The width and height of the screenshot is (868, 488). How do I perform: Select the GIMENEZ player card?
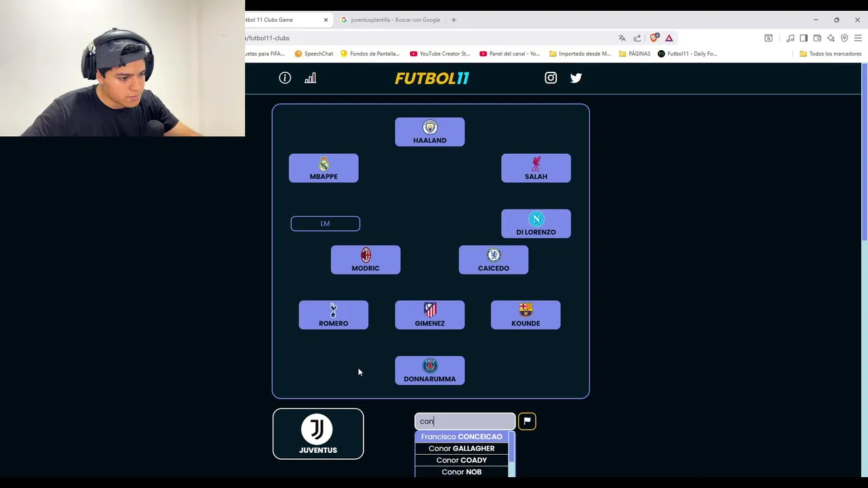(x=430, y=315)
